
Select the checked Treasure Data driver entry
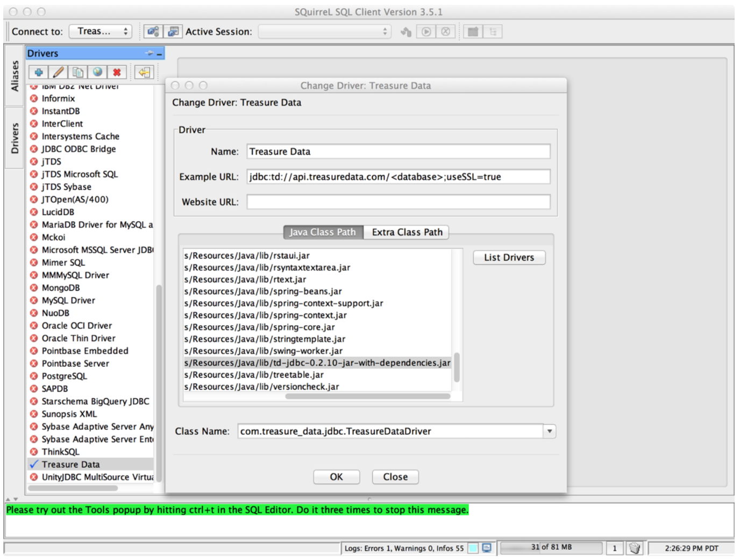[x=70, y=464]
